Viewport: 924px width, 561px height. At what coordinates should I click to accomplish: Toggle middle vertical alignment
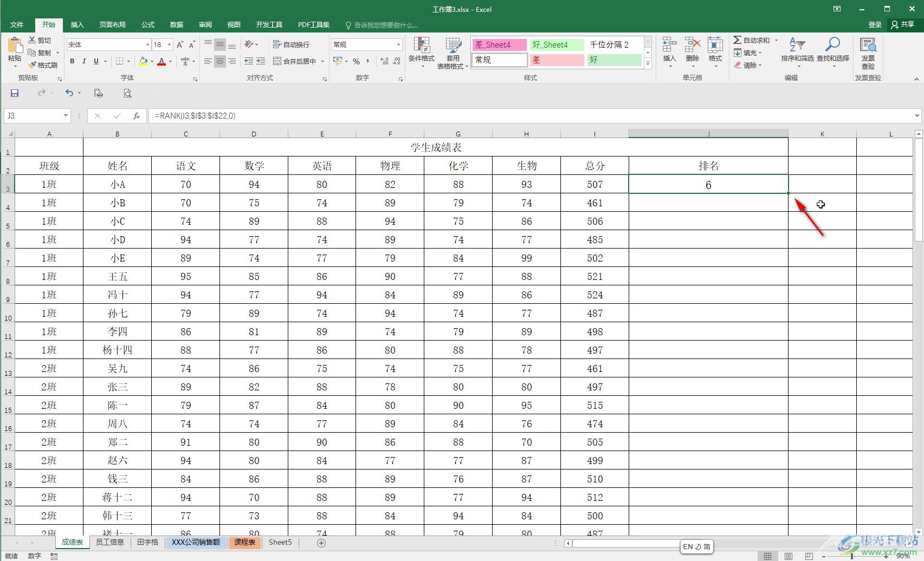coord(220,44)
